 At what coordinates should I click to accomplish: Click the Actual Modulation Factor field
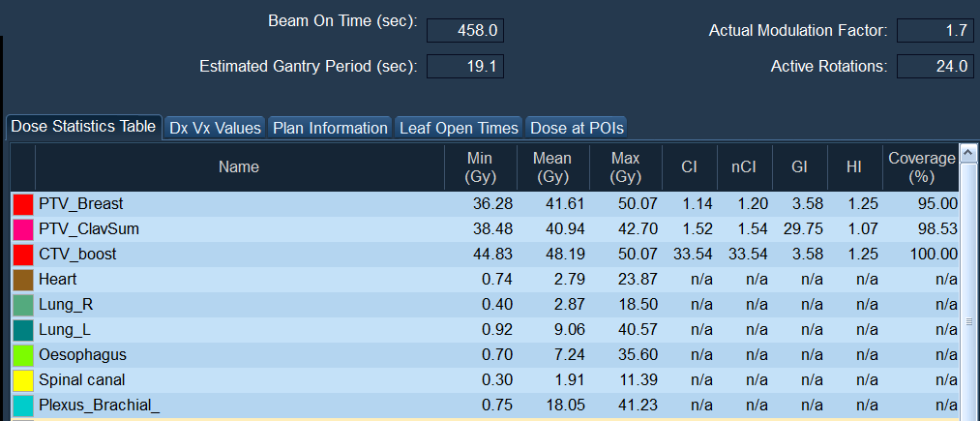tap(935, 31)
